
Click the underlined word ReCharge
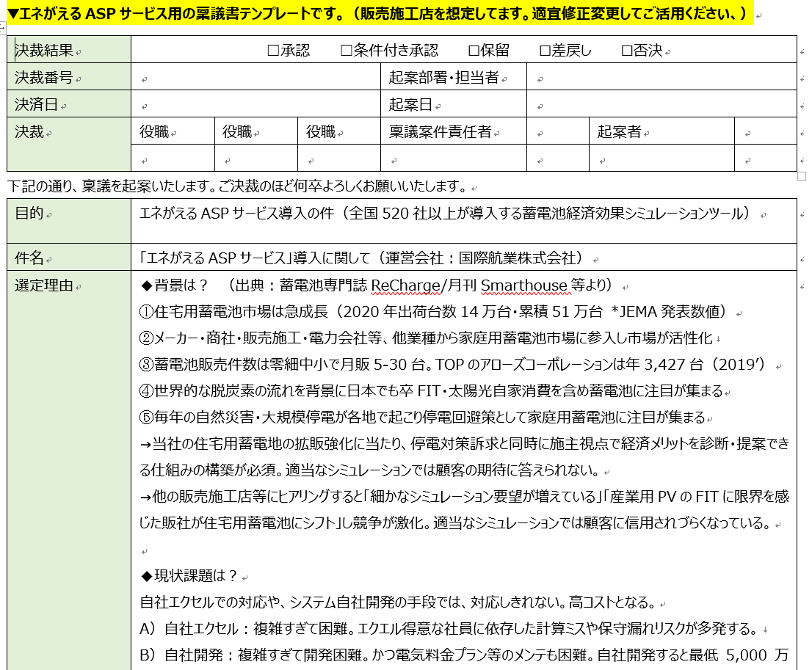pyautogui.click(x=405, y=285)
